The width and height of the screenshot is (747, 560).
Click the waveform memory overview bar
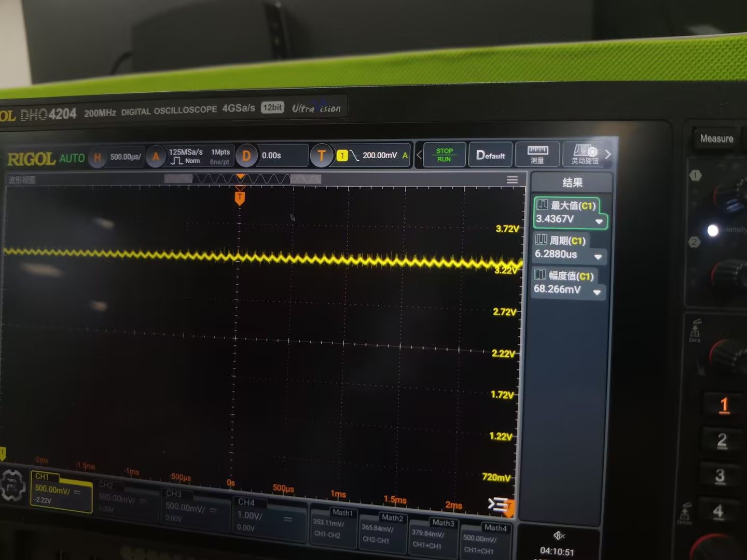pos(242,179)
